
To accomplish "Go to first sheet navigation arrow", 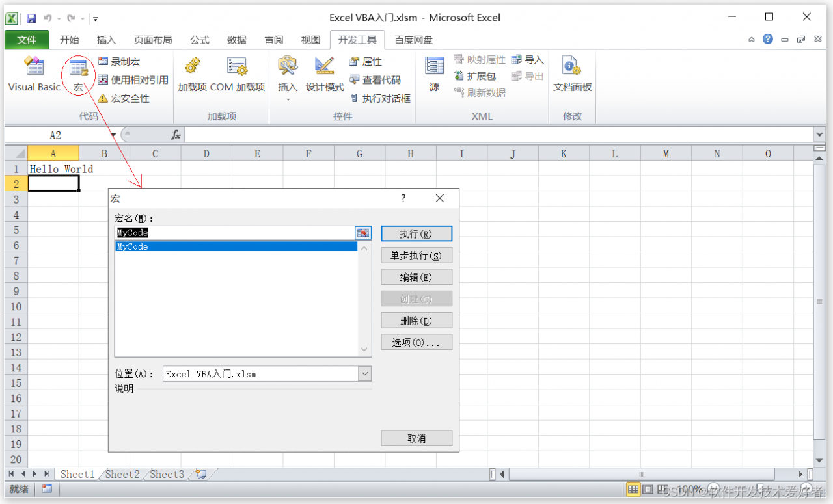I will coord(12,474).
